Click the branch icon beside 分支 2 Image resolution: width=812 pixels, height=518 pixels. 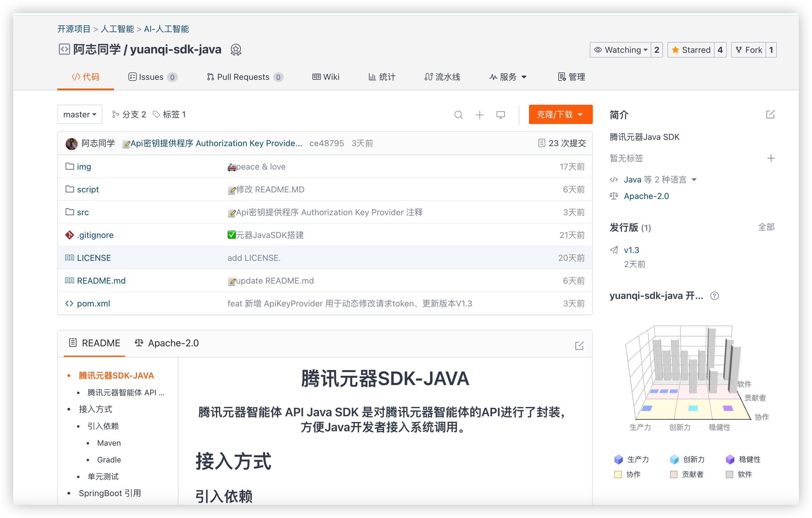[x=115, y=114]
